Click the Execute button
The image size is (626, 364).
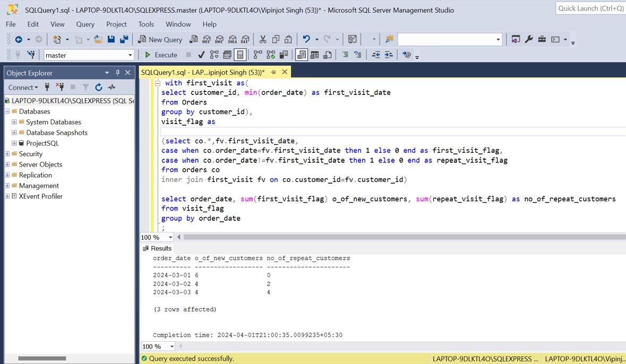(x=161, y=55)
